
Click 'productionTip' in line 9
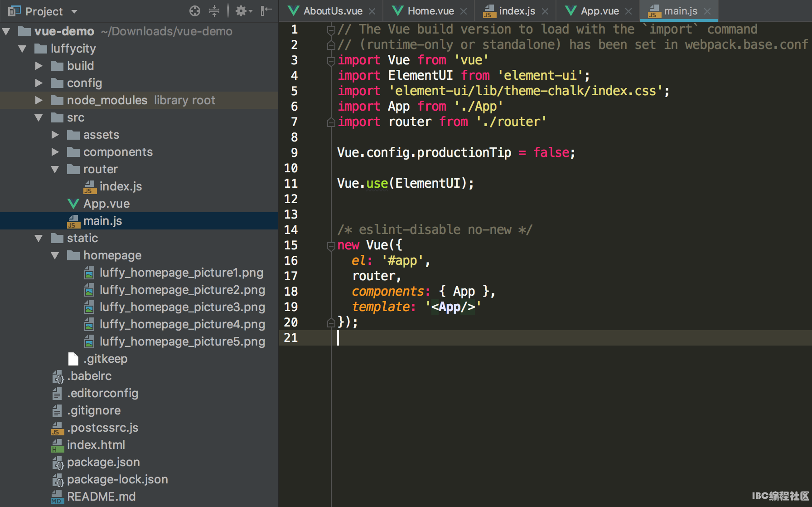464,152
